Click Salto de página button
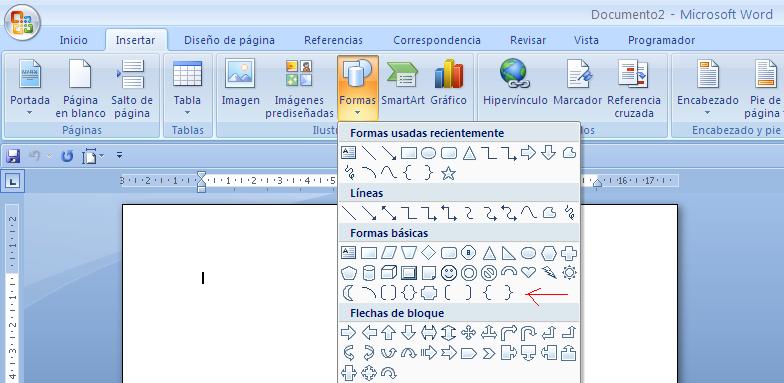Image resolution: width=784 pixels, height=383 pixels. (132, 88)
